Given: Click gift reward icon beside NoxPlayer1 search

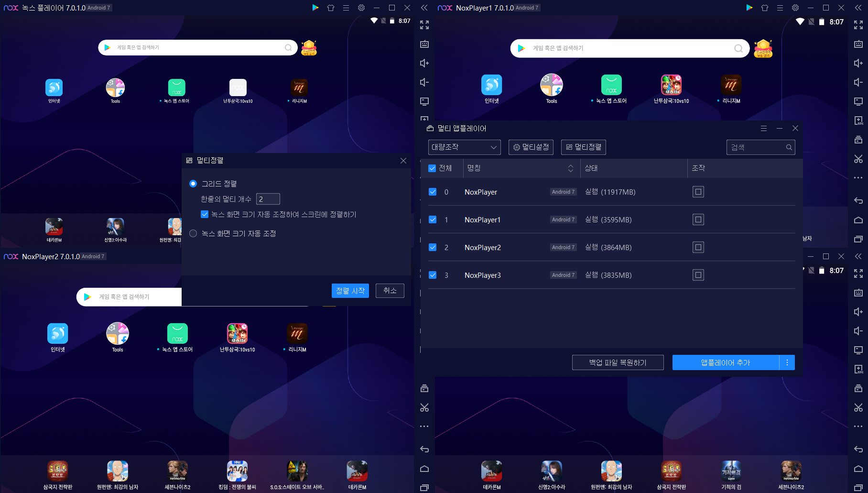Looking at the screenshot, I should tap(763, 48).
